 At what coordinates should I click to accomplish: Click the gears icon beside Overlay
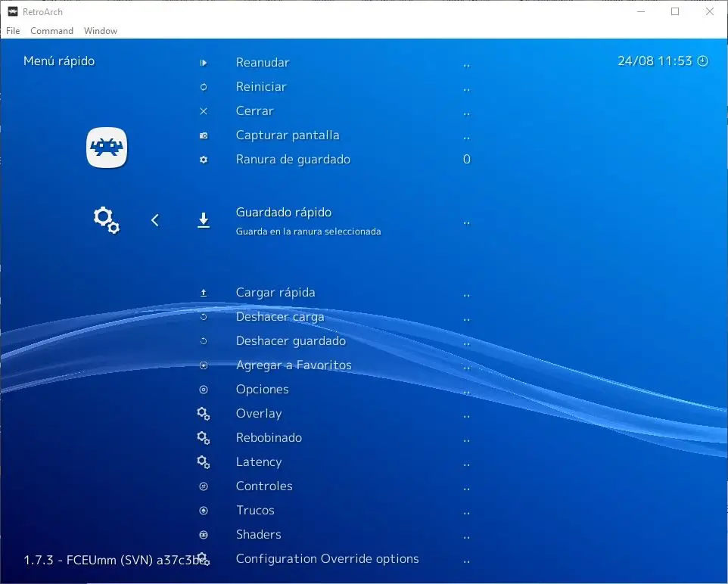pos(204,414)
